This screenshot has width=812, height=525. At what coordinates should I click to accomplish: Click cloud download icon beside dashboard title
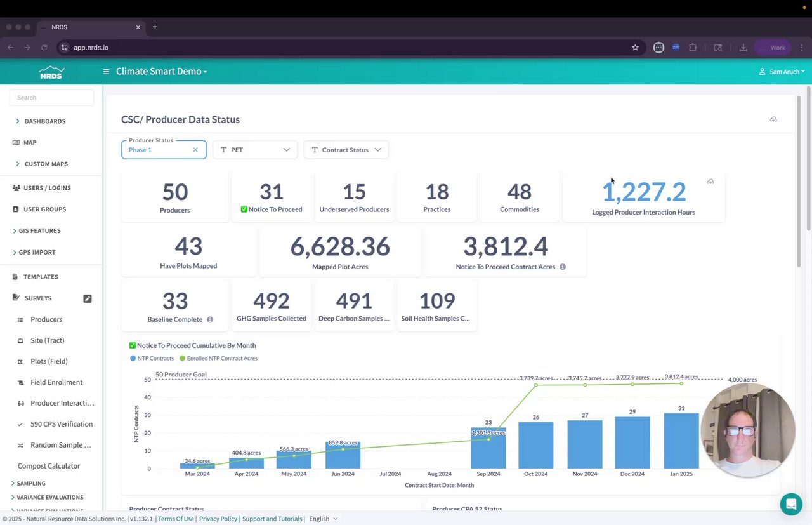coord(773,119)
